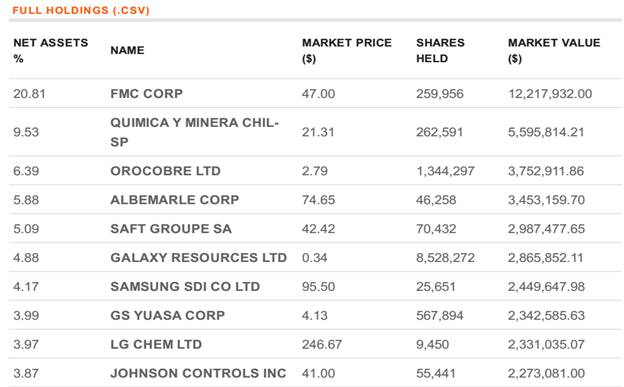Click the Shares Held column header
The height and width of the screenshot is (387, 624).
point(440,50)
